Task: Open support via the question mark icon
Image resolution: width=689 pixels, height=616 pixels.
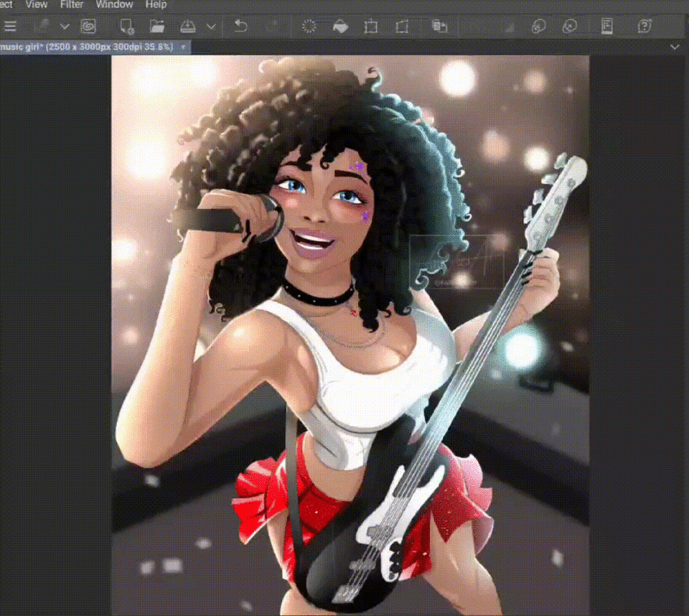Action: point(645,27)
